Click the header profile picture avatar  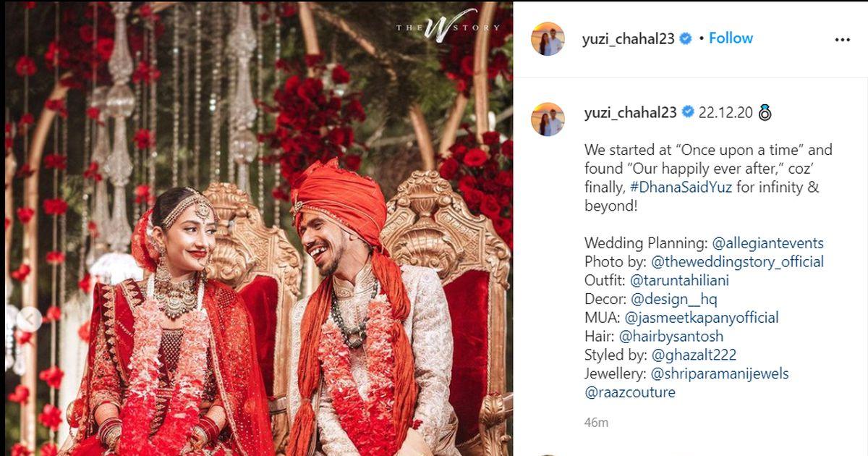(x=548, y=39)
